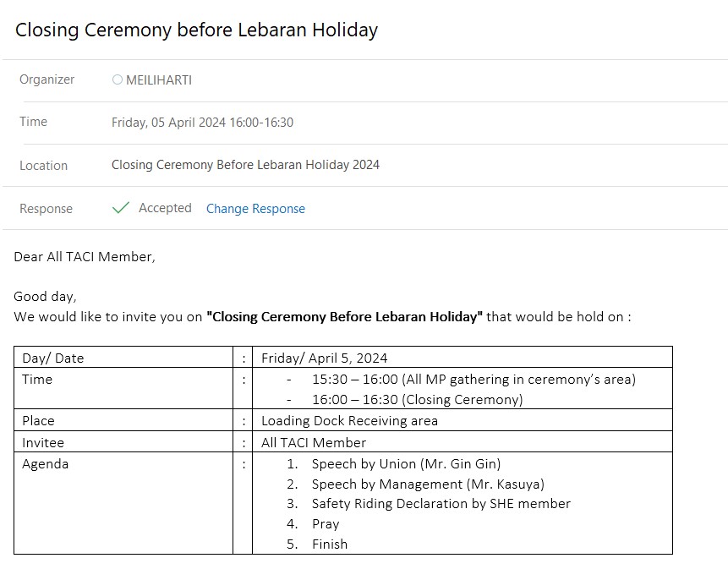Select the meeting time Friday, 05 April 2024
The width and height of the screenshot is (728, 569).
pyautogui.click(x=202, y=122)
